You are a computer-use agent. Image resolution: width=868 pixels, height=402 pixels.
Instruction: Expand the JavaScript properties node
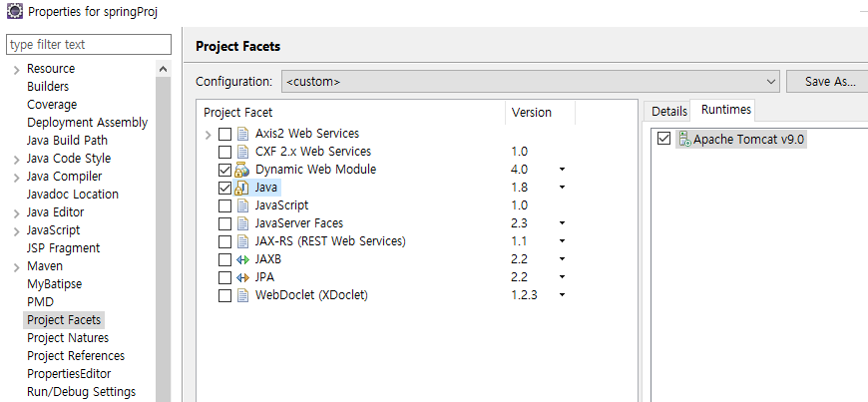[17, 230]
